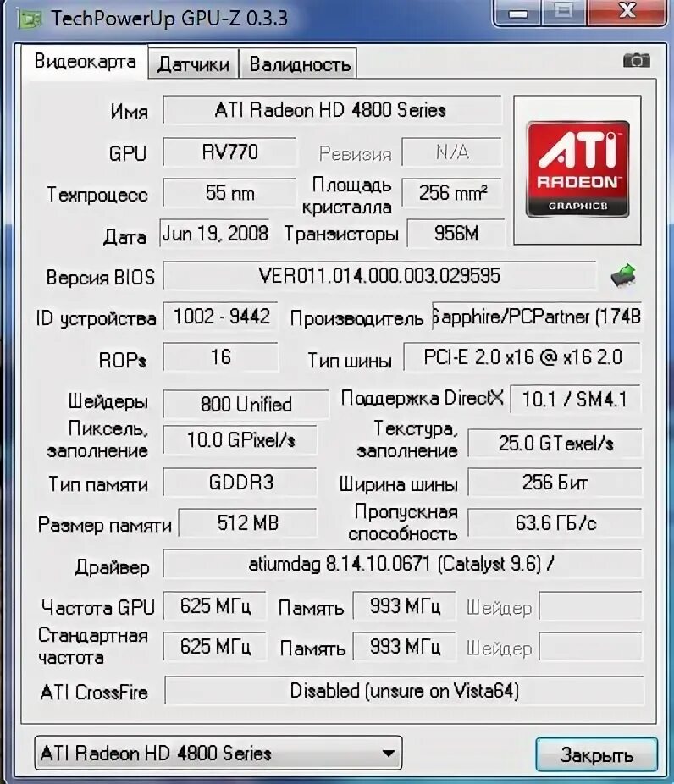
Task: Click the BIOS save chip icon
Action: click(x=623, y=275)
